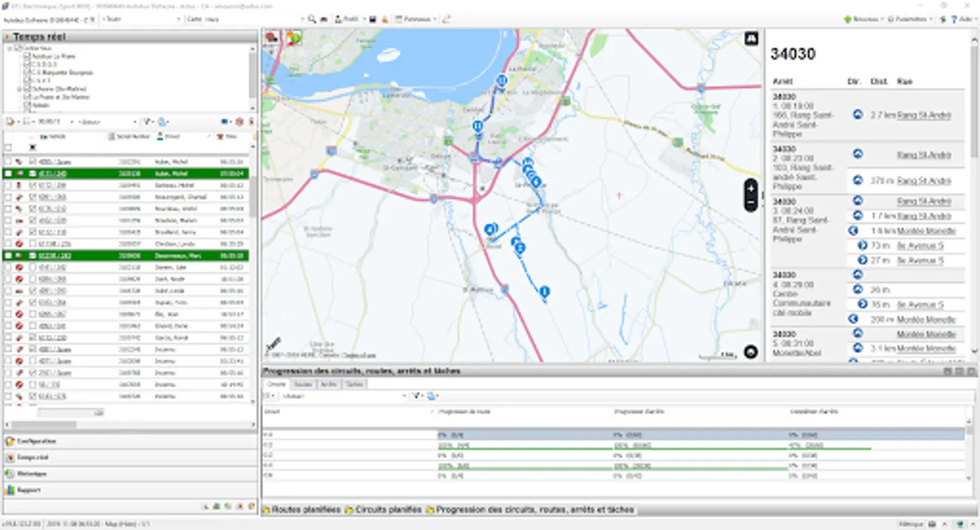Click the Historique clock icon in sidebar
The width and height of the screenshot is (980, 530).
click(x=10, y=473)
